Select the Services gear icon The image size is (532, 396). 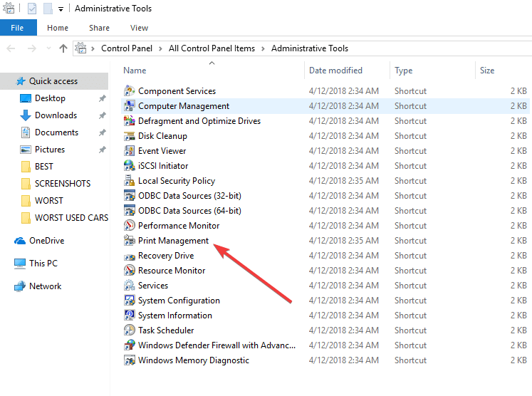[x=130, y=286]
